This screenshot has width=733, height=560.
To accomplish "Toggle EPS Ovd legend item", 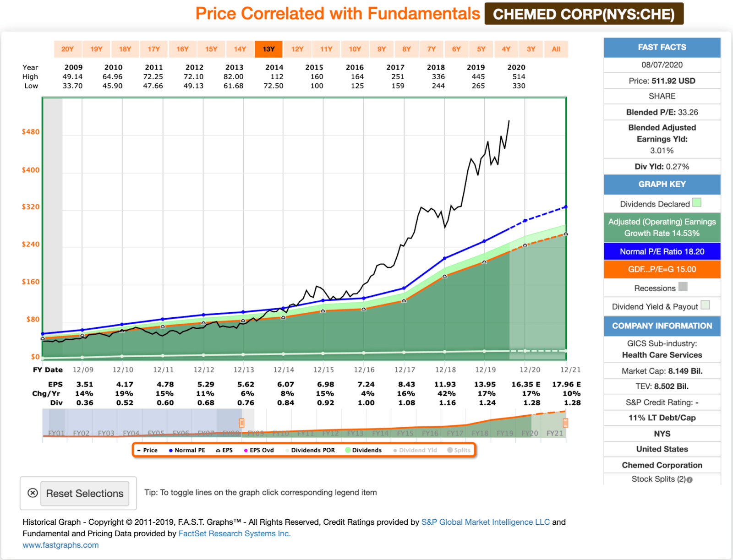I will coord(259,451).
